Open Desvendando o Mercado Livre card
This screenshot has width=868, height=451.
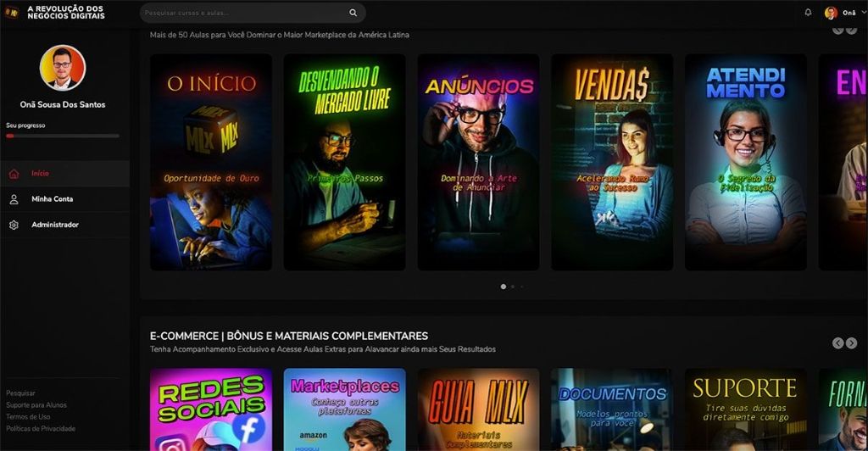(x=344, y=162)
